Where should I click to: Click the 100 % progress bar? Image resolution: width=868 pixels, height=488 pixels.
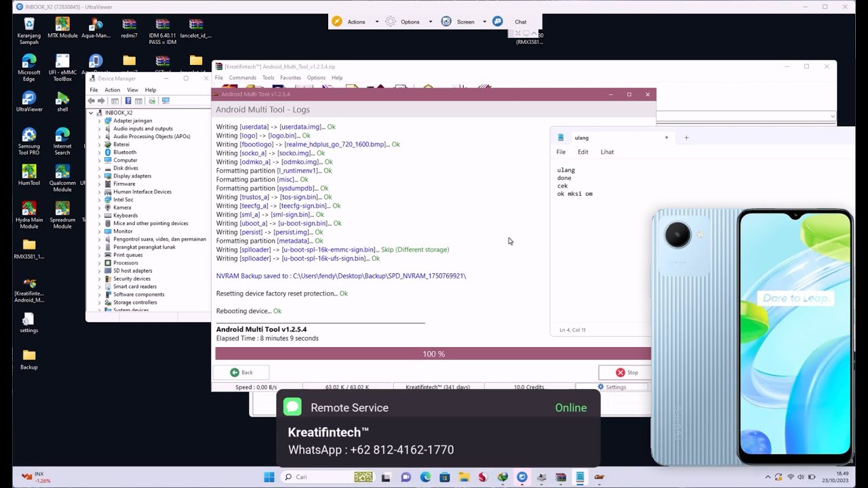pos(433,354)
